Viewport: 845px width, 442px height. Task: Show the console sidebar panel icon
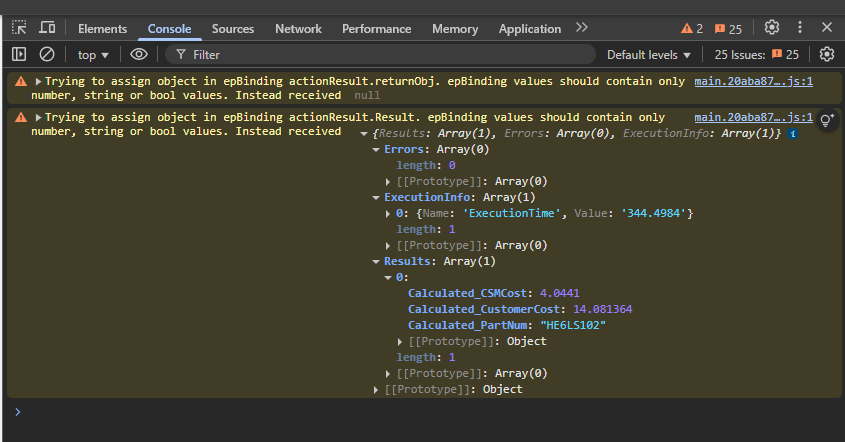point(19,54)
